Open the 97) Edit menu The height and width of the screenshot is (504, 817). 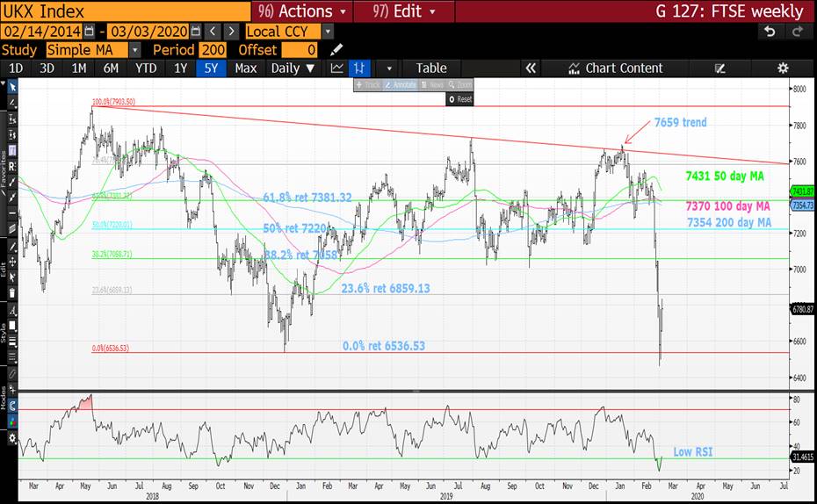[x=404, y=11]
